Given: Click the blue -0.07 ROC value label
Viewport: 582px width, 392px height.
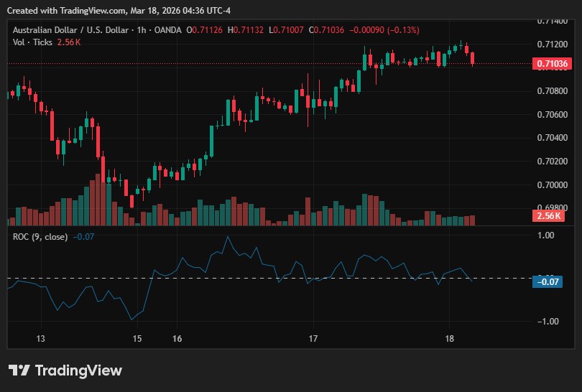Looking at the screenshot, I should (x=548, y=282).
